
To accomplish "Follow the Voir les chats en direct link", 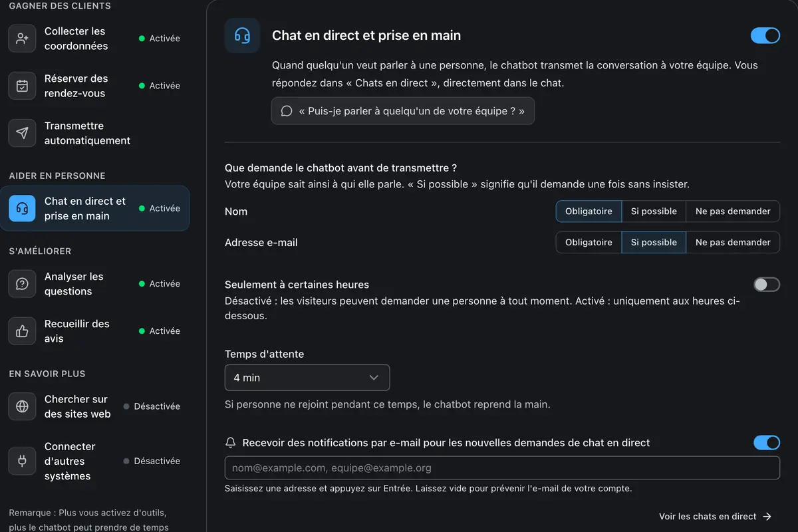I will tap(716, 517).
